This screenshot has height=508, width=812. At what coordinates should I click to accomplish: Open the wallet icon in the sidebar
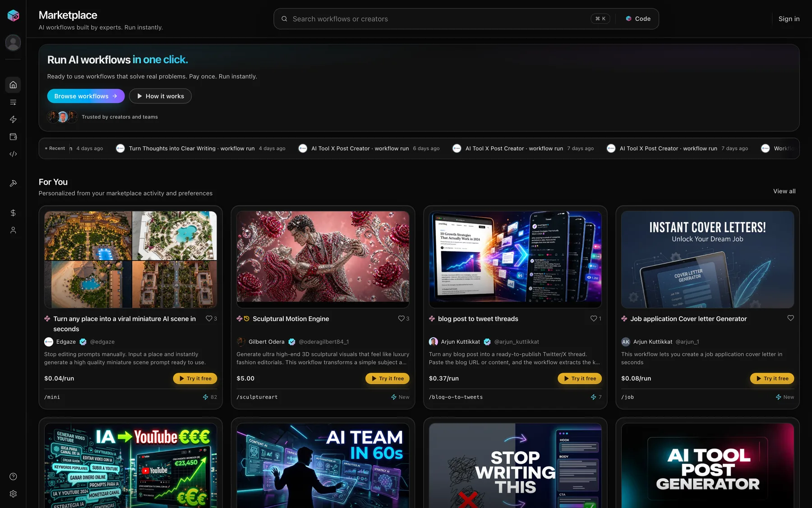(13, 137)
